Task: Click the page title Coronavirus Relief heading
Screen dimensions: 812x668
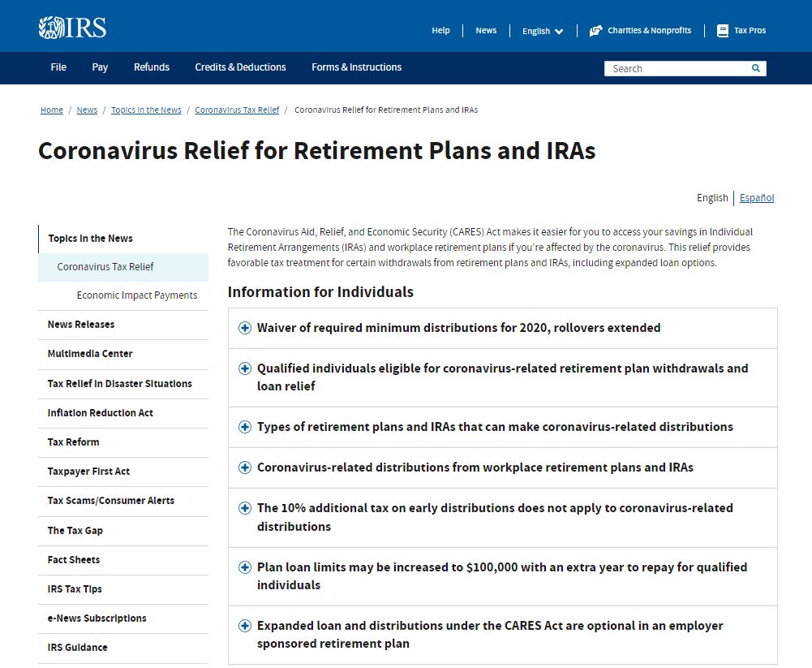Action: pos(317,151)
